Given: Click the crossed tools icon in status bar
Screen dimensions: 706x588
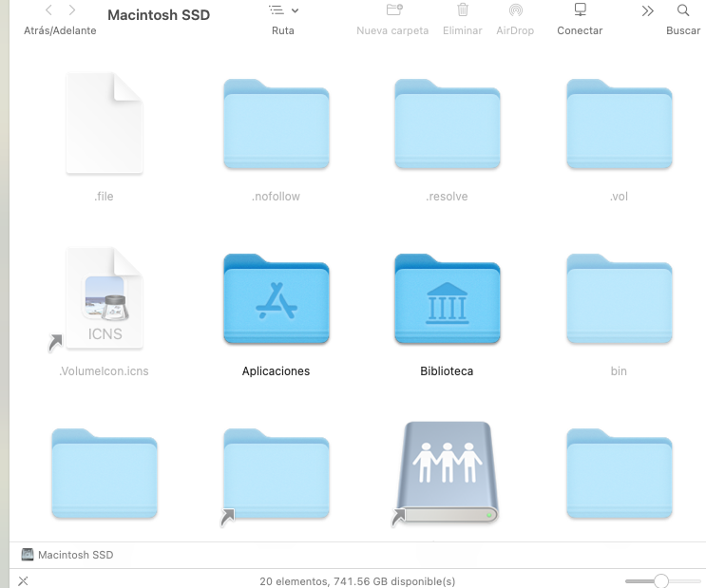Looking at the screenshot, I should (x=24, y=581).
